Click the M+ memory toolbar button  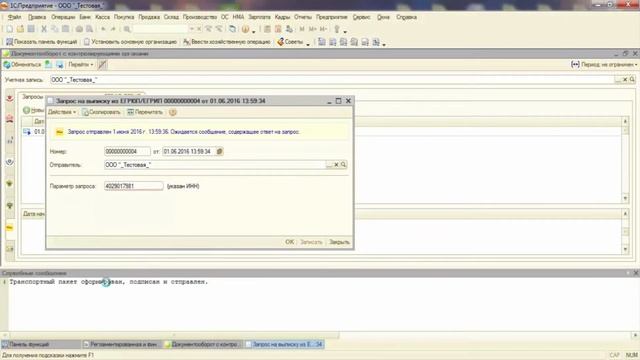313,29
